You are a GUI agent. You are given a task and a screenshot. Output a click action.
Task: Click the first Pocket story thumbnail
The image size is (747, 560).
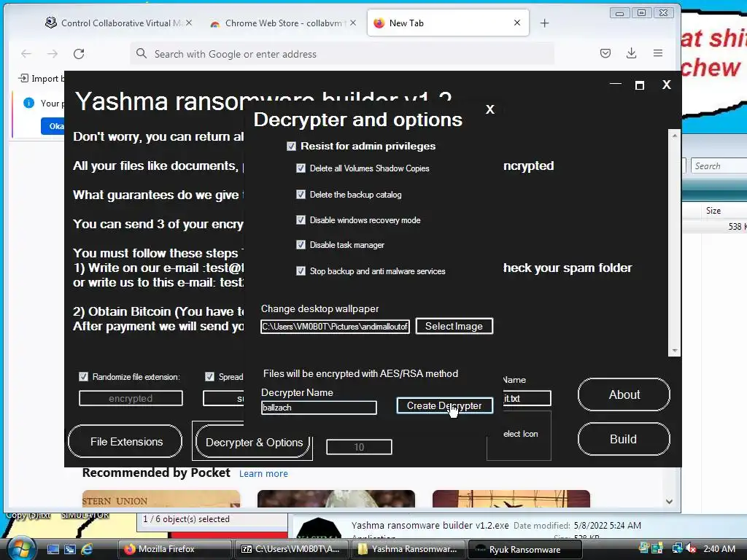click(161, 499)
